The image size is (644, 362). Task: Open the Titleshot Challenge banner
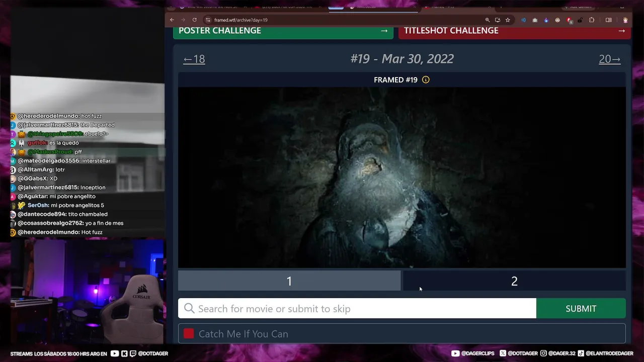pos(514,32)
